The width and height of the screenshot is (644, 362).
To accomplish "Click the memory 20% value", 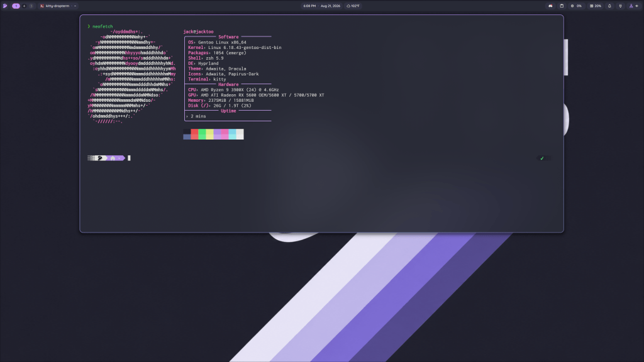I will 598,6.
